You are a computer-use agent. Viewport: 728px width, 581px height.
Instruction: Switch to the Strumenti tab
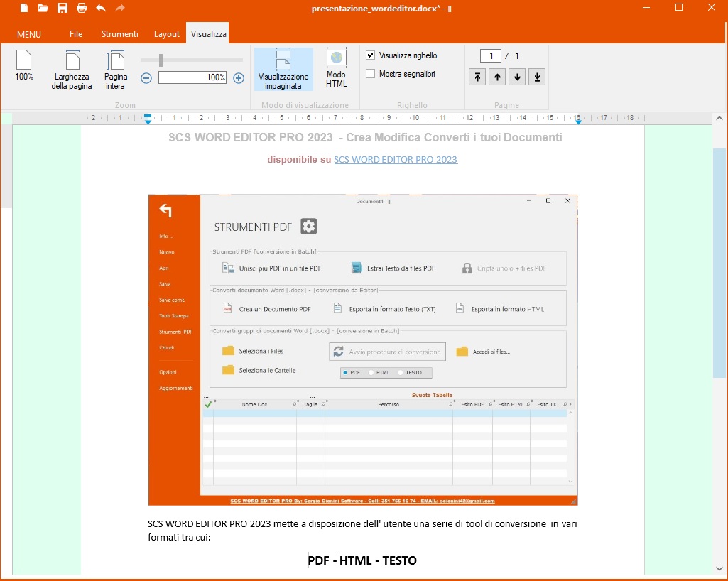[x=119, y=34]
